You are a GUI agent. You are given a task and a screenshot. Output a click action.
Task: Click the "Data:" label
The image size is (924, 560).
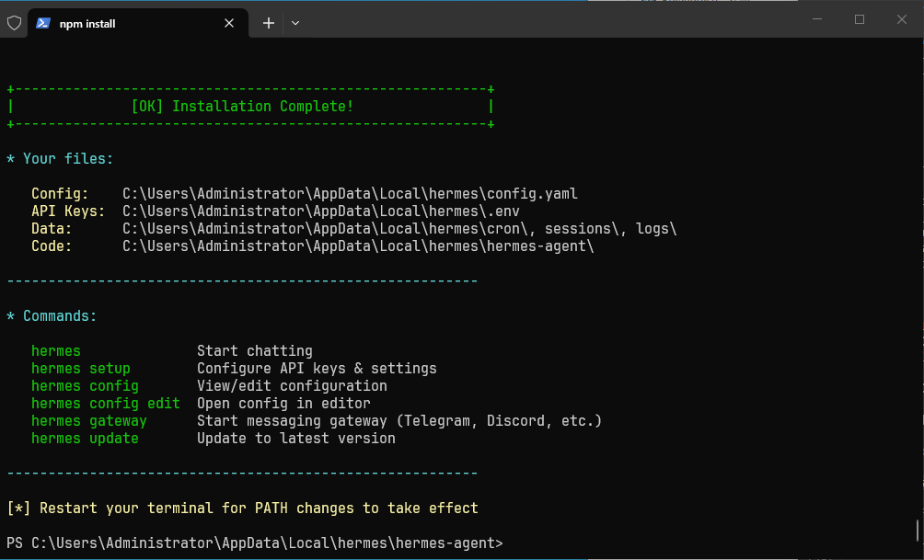[x=52, y=229]
